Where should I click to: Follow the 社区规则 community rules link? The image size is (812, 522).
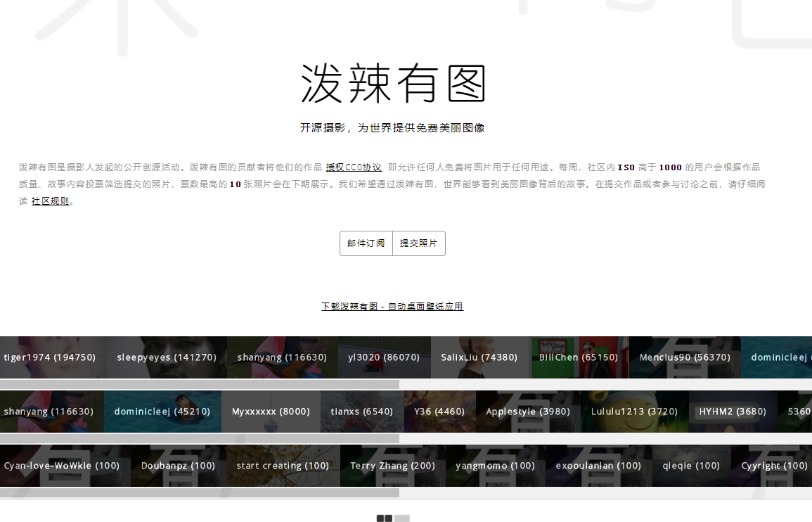50,201
